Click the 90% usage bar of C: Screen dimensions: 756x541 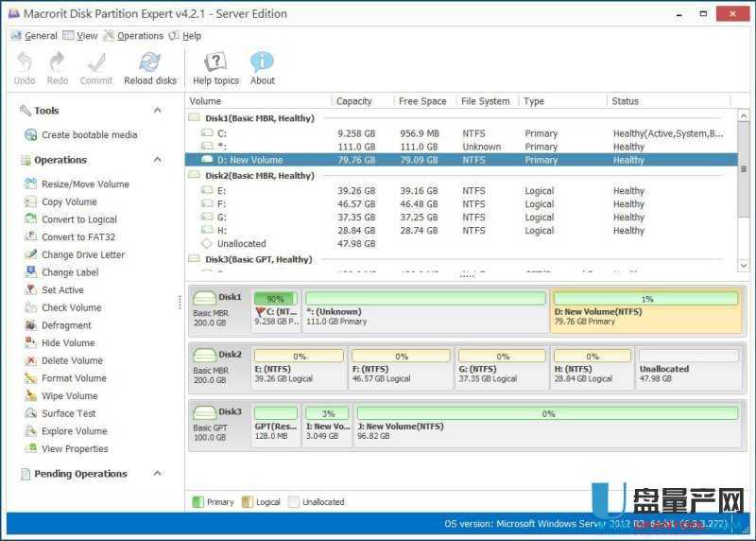coord(275,299)
